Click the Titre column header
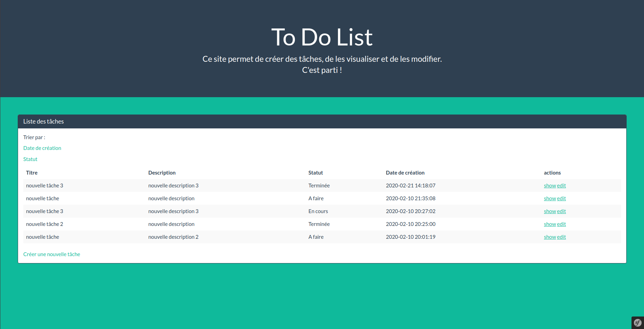The width and height of the screenshot is (644, 329). (32, 173)
